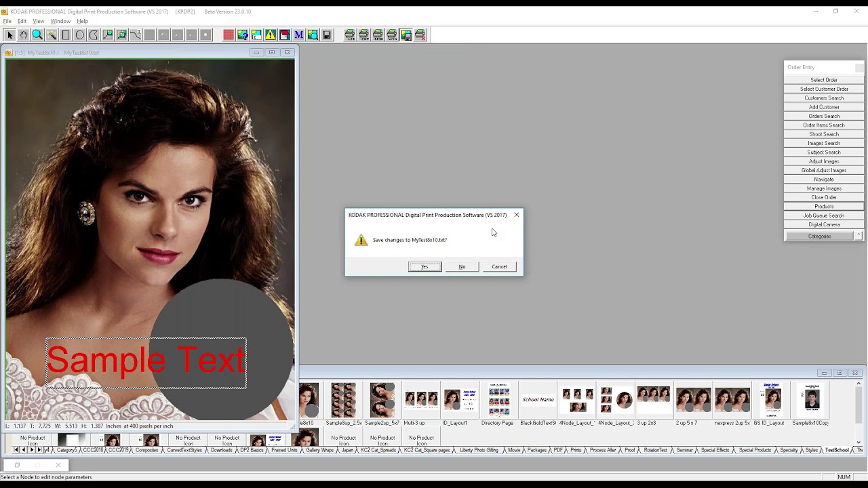This screenshot has width=868, height=488.
Task: Open Subject Search
Action: point(824,152)
